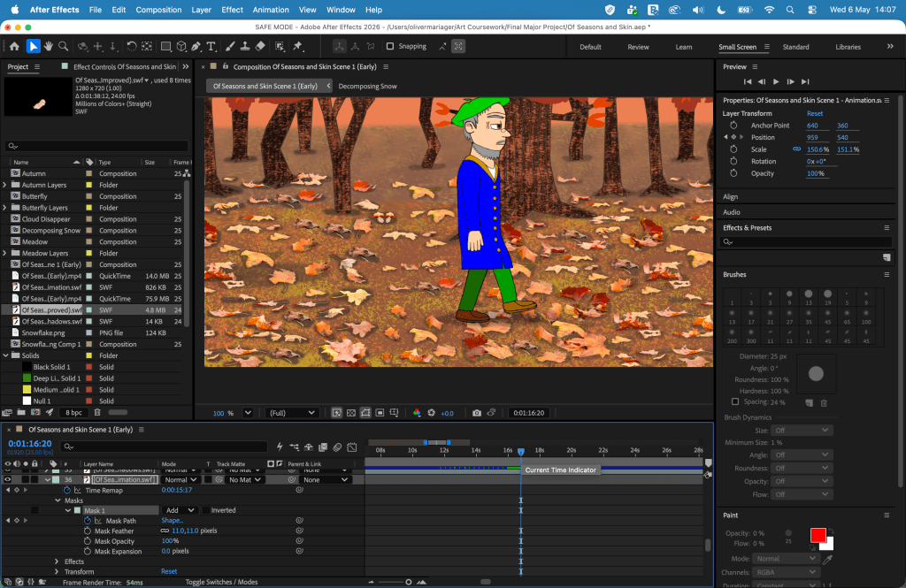Open the Graph Editor in timeline
This screenshot has height=588, width=906.
click(352, 447)
